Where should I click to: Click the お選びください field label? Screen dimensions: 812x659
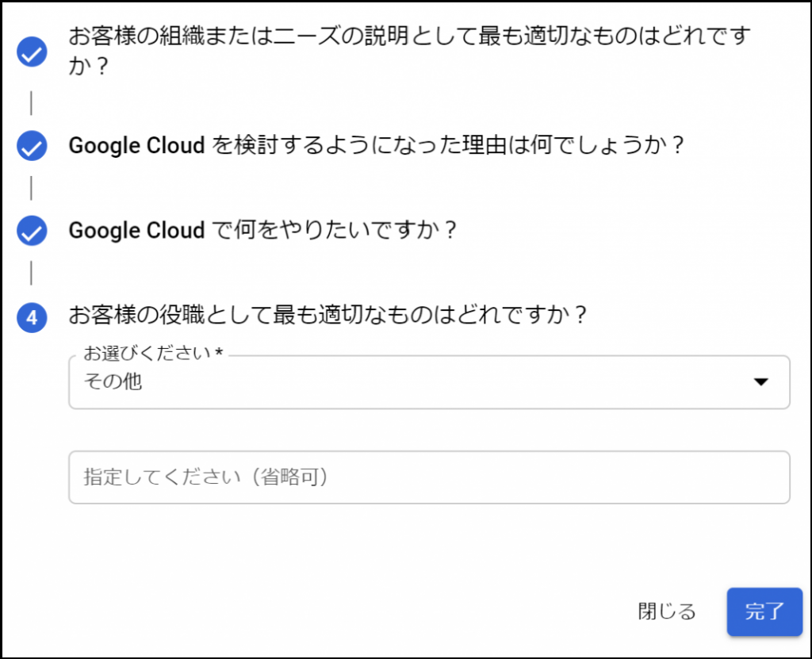pyautogui.click(x=153, y=353)
